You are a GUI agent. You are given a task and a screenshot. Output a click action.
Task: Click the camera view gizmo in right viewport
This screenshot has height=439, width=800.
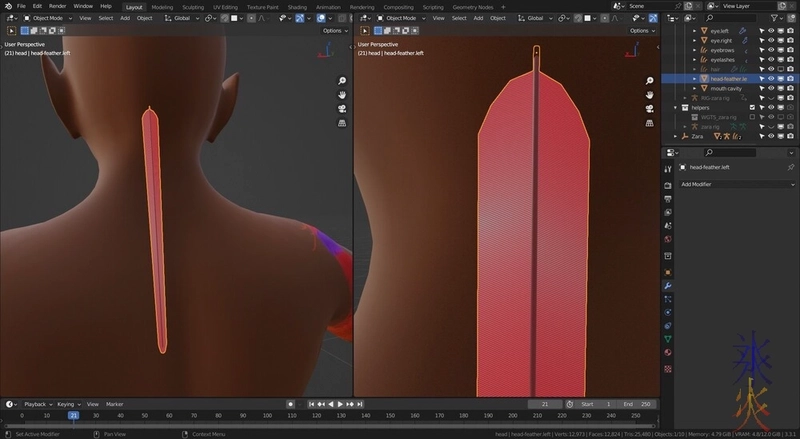point(650,108)
